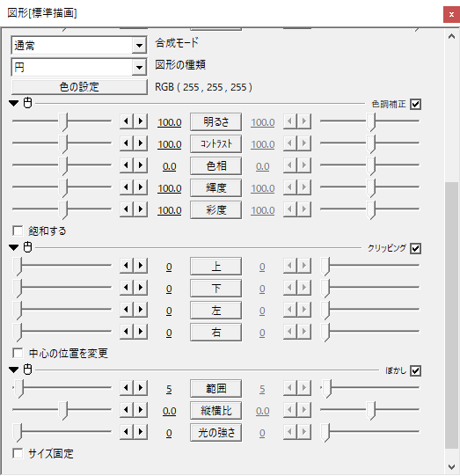This screenshot has height=476, width=460.
Task: Click the left arrow stepper for 明るさ
Action: [x=127, y=121]
